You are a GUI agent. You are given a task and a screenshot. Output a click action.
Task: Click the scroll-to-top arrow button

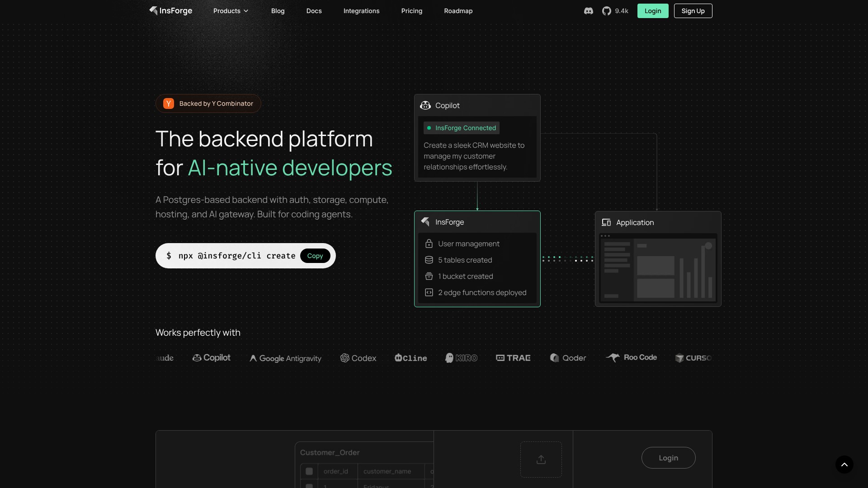[x=844, y=465]
